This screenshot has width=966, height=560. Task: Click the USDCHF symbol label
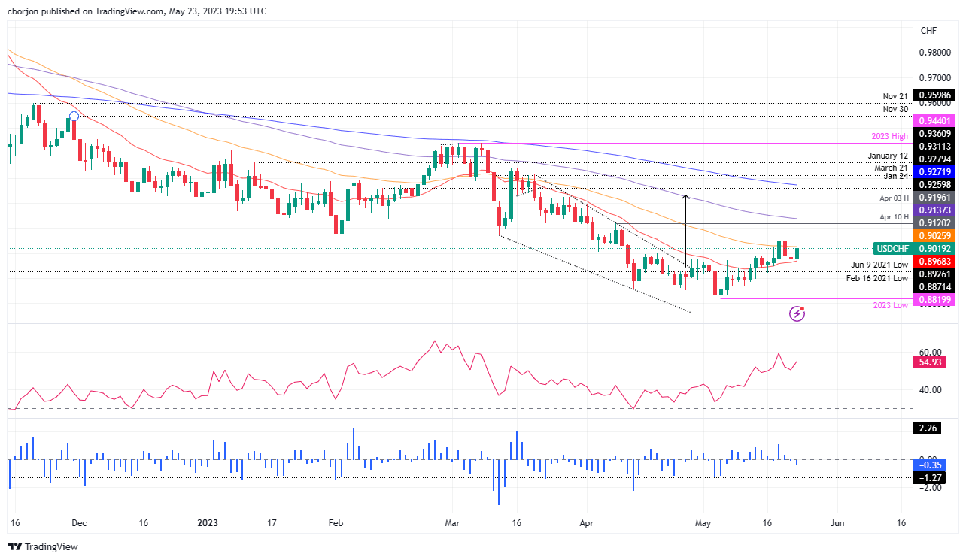tap(893, 248)
